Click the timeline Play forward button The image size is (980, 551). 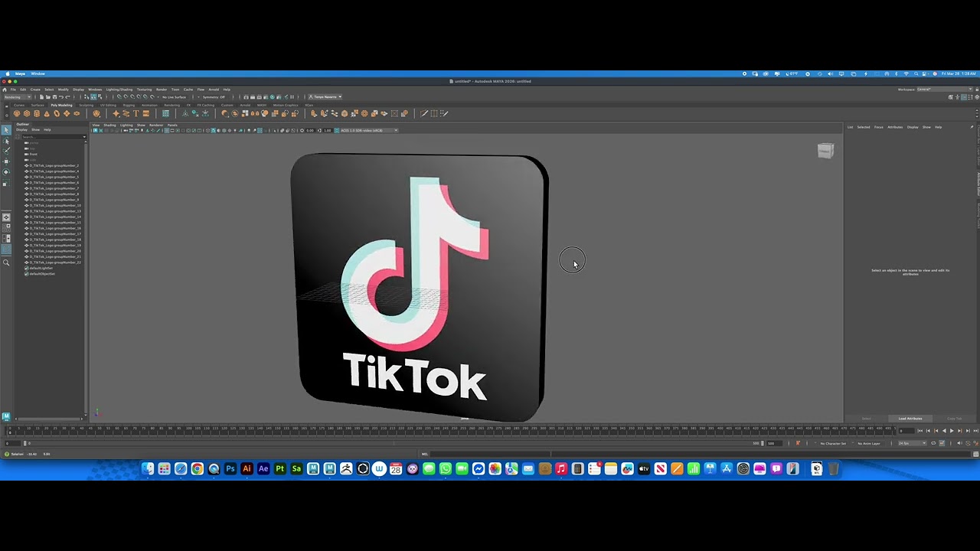pos(952,431)
